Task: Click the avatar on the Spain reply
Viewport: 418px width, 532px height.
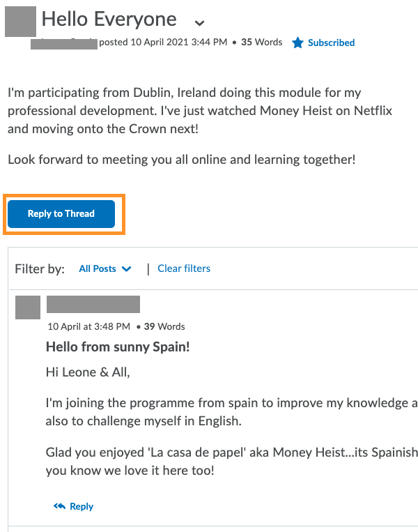Action: point(27,307)
